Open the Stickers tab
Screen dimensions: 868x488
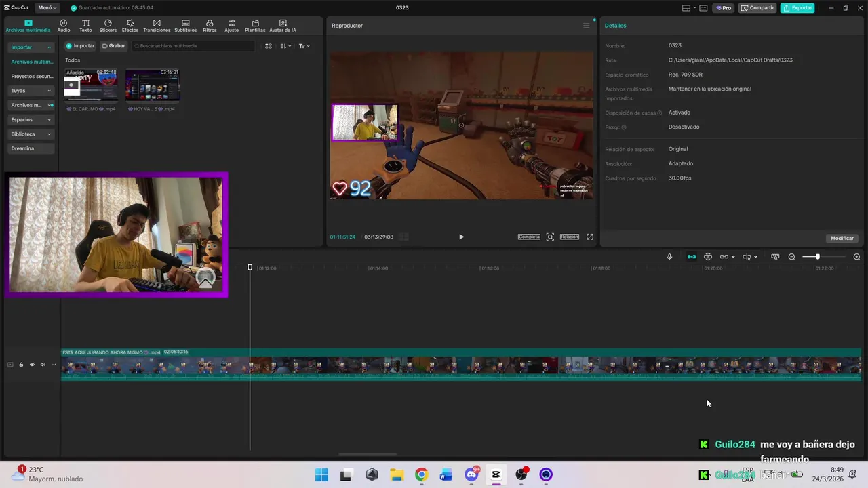[x=108, y=26]
